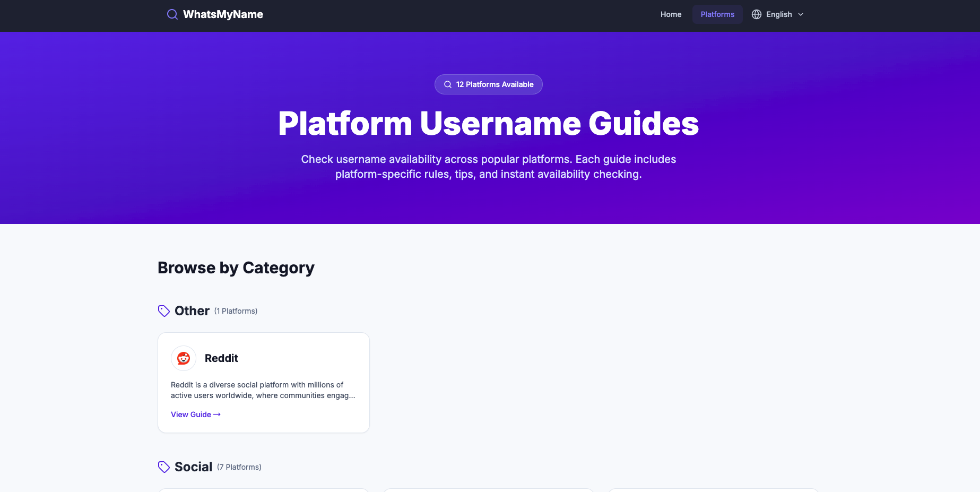Open the Platforms nav tab

click(x=717, y=14)
